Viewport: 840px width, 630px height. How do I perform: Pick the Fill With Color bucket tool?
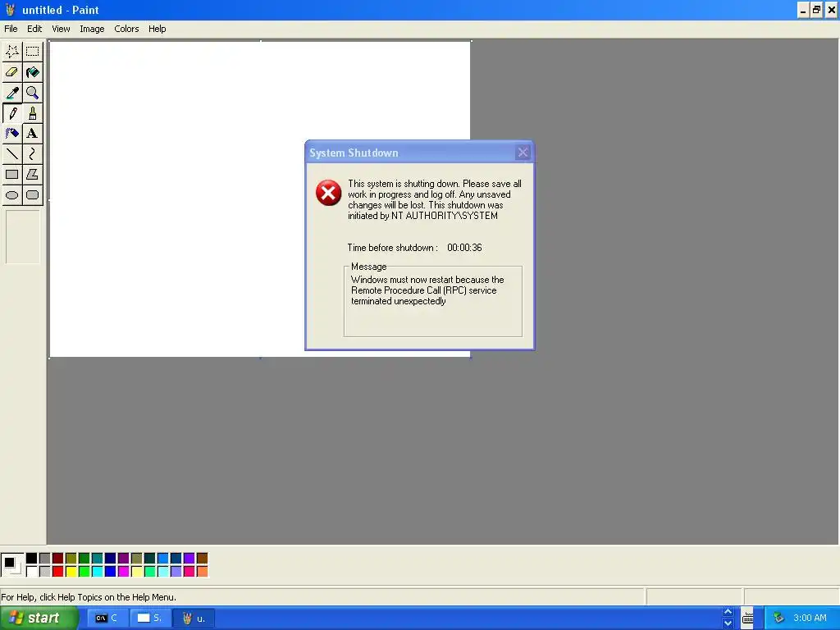pyautogui.click(x=33, y=72)
